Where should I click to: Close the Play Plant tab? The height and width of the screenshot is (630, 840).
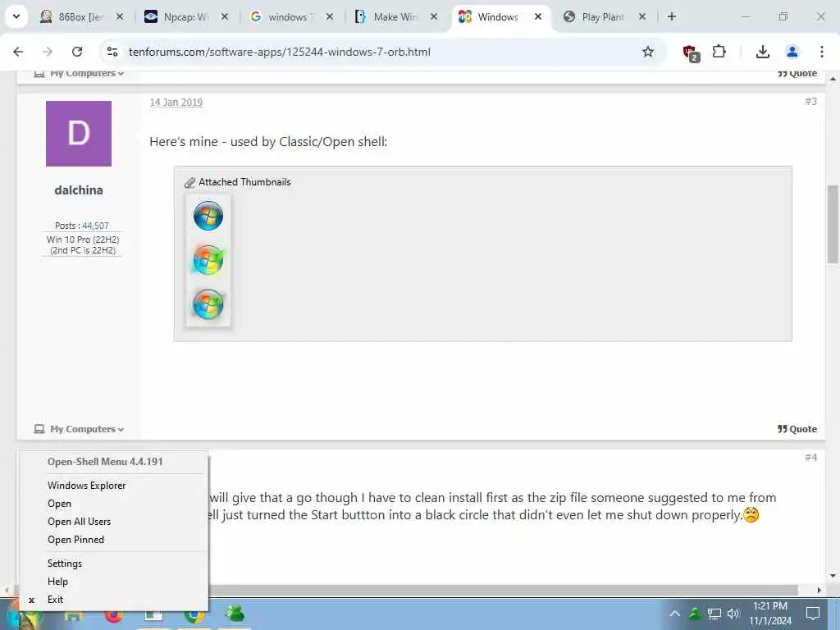coord(641,16)
